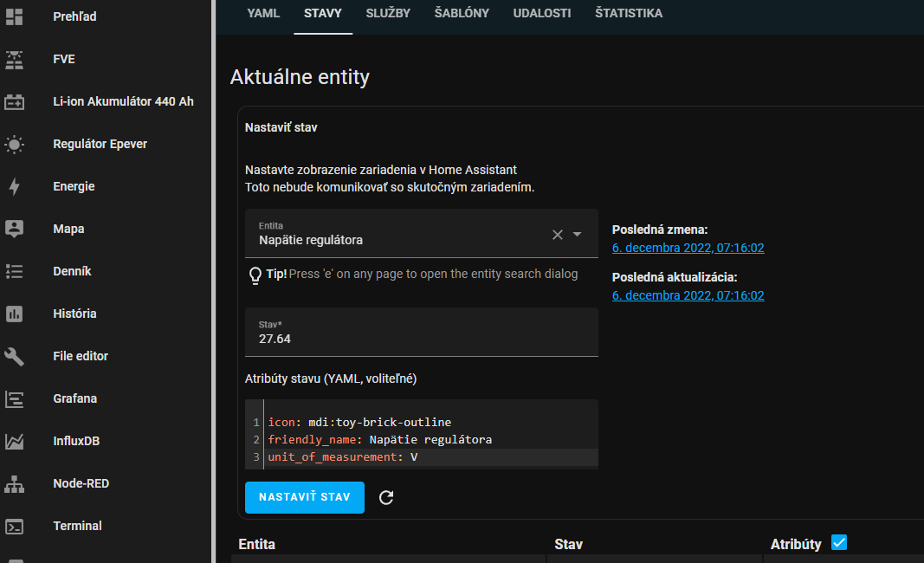Screen dimensions: 924x563
Task: Open the Prehľad dashboard icon in sidebar
Action: pos(15,16)
